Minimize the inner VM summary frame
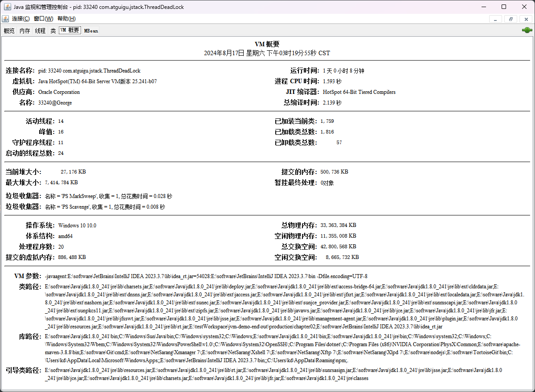Viewport: 535px width, 392px height. tap(495, 19)
